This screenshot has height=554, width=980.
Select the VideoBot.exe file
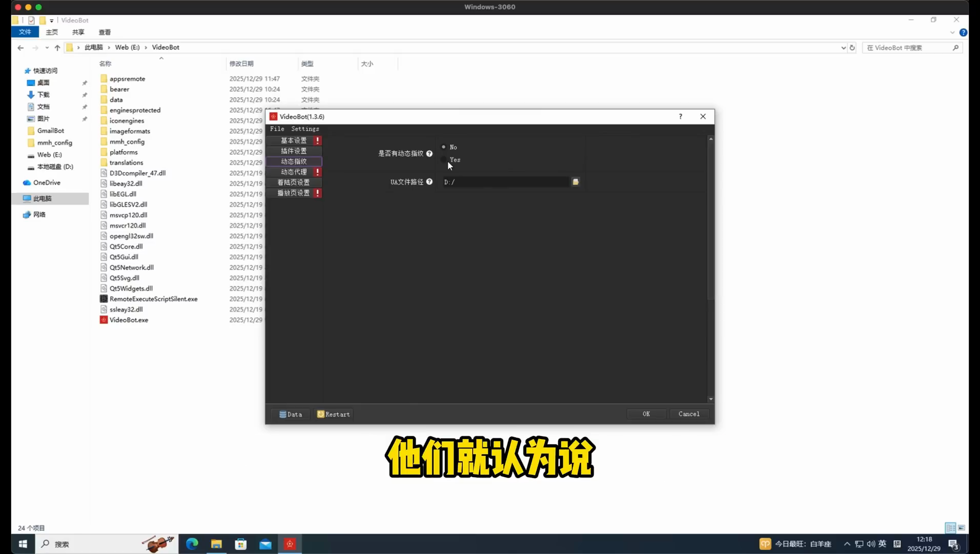coord(129,320)
